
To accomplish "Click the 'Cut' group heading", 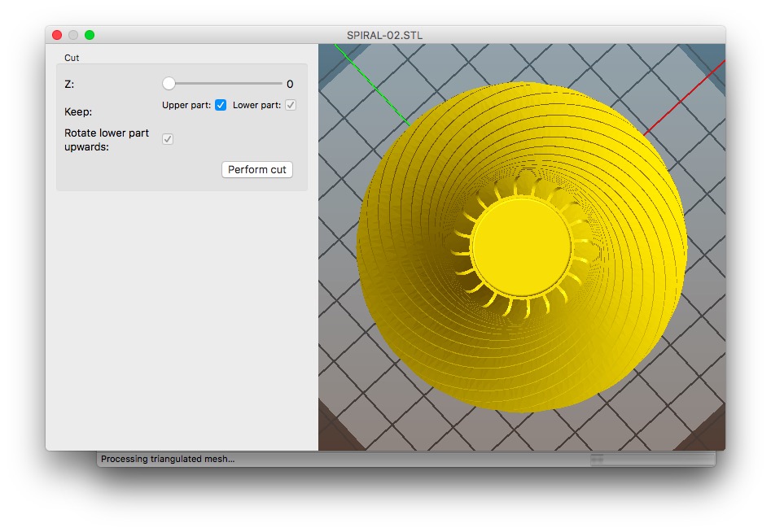I will (x=72, y=58).
